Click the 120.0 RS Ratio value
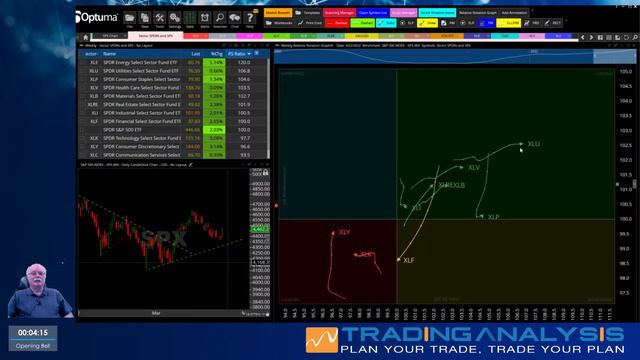Screen dimensions: 640x360 (x=244, y=62)
